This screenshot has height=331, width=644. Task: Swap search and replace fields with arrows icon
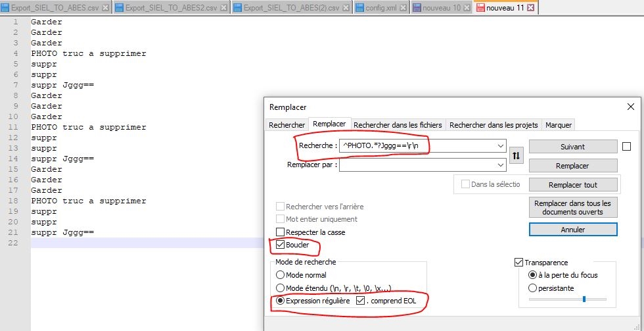(x=517, y=156)
